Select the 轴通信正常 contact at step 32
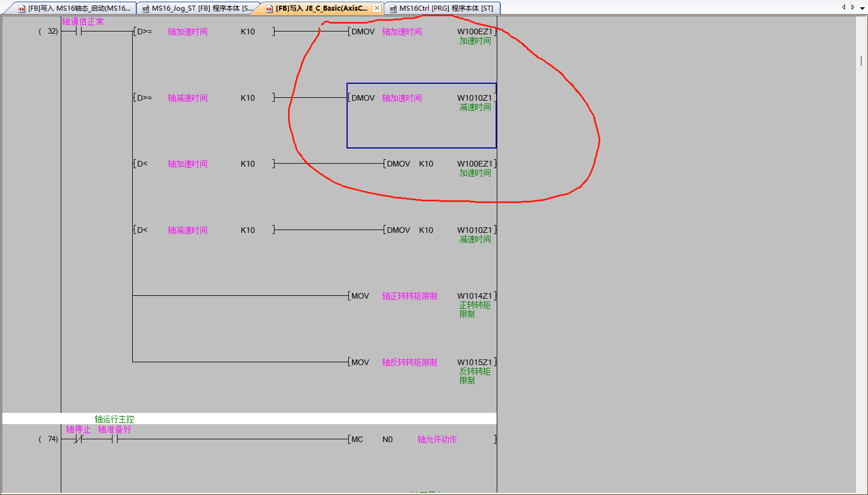868x495 pixels. 79,31
